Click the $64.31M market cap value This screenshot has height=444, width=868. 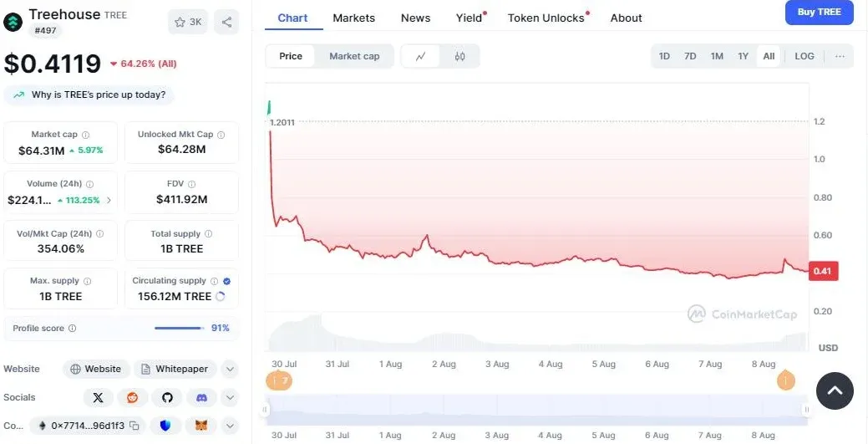(x=42, y=151)
